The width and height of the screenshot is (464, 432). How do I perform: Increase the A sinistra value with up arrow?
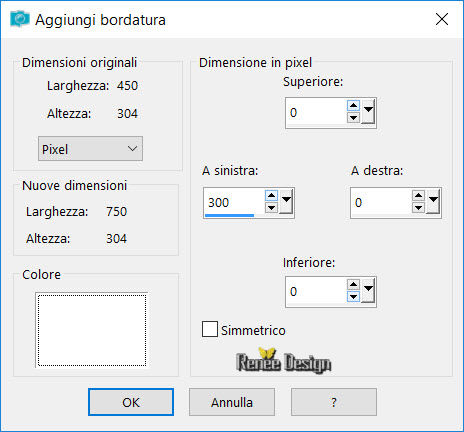click(x=271, y=196)
